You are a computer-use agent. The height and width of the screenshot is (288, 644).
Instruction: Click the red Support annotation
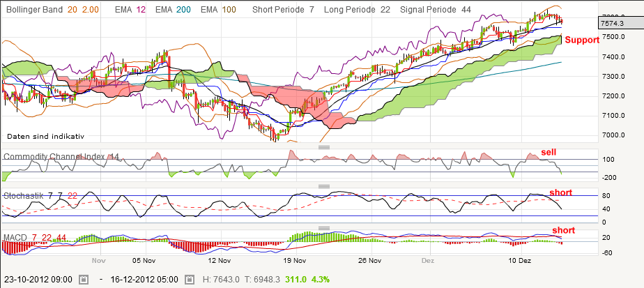pyautogui.click(x=581, y=40)
